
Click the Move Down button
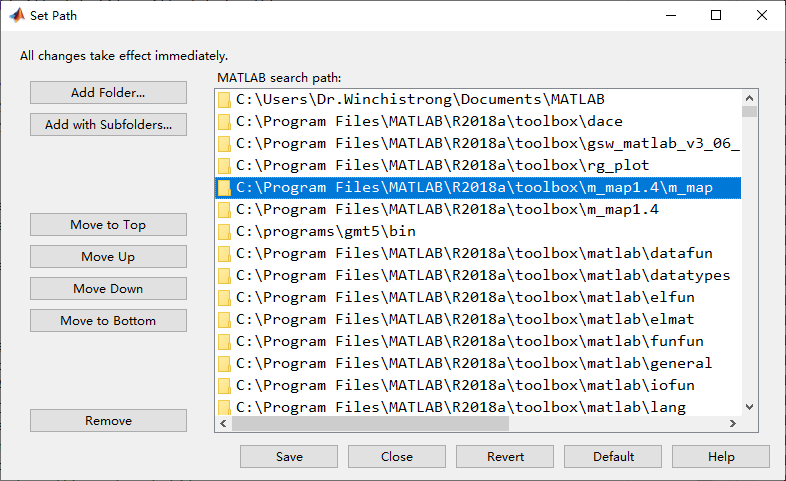coord(108,289)
